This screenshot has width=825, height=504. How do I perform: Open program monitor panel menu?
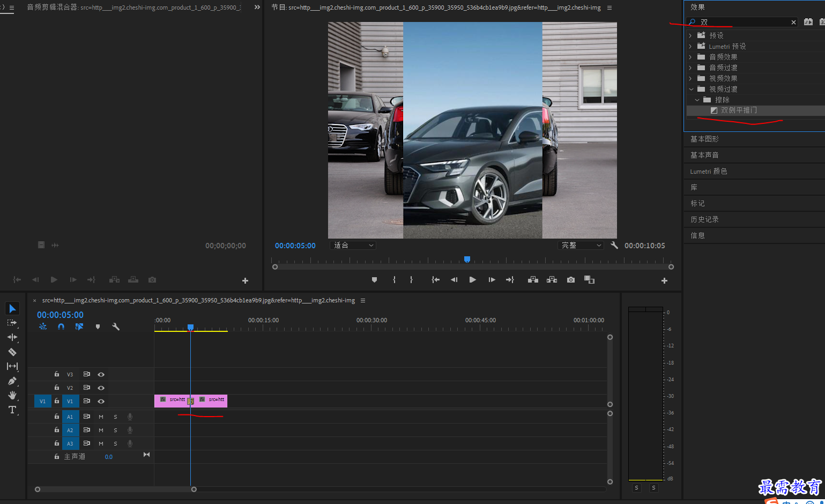click(x=610, y=8)
